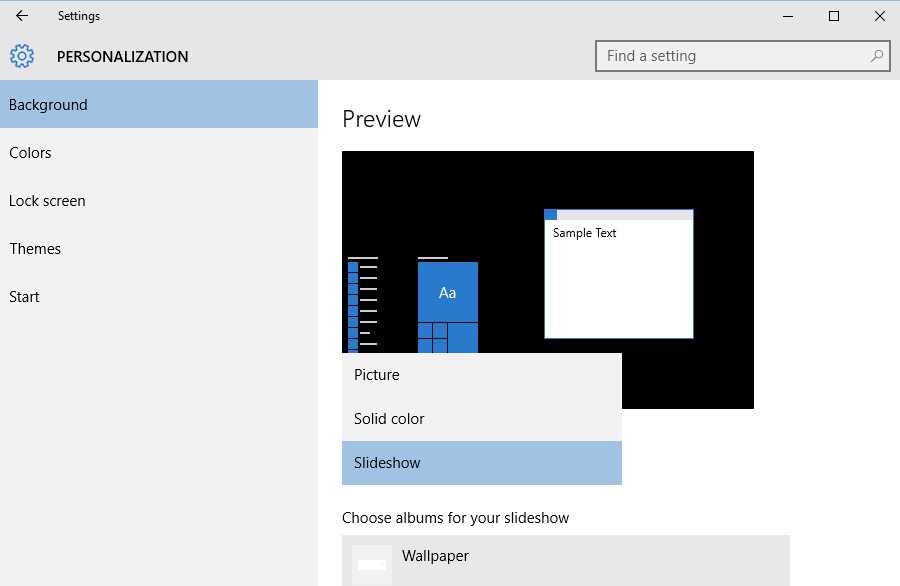900x586 pixels.
Task: Close the Settings window
Action: click(879, 16)
